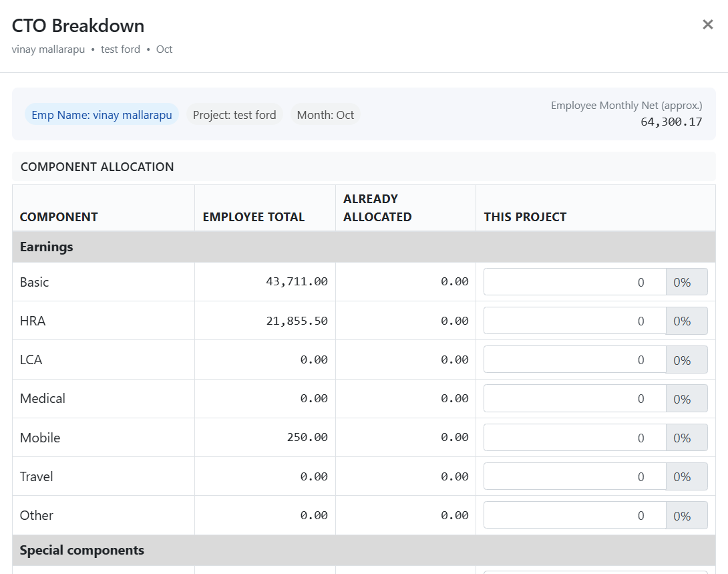The image size is (728, 574).
Task: Click the Component Allocation panel heading
Action: (97, 167)
